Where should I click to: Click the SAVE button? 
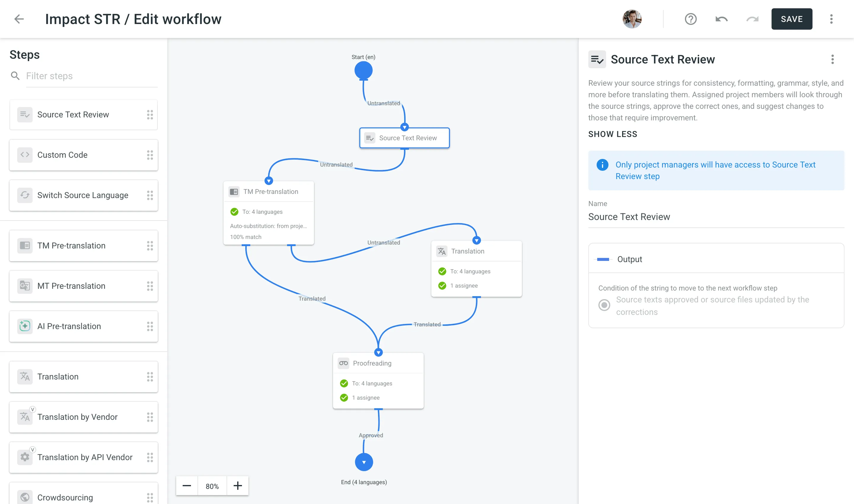pos(792,19)
